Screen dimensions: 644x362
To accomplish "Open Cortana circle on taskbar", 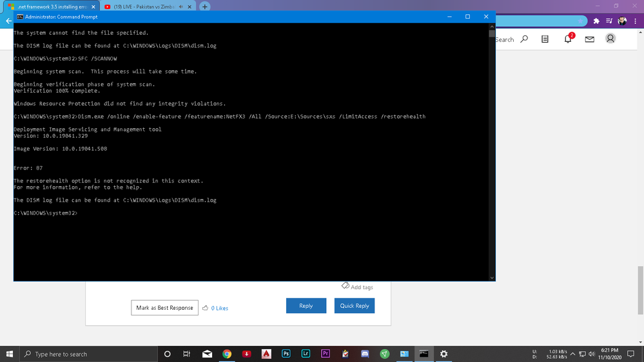I will 167,354.
